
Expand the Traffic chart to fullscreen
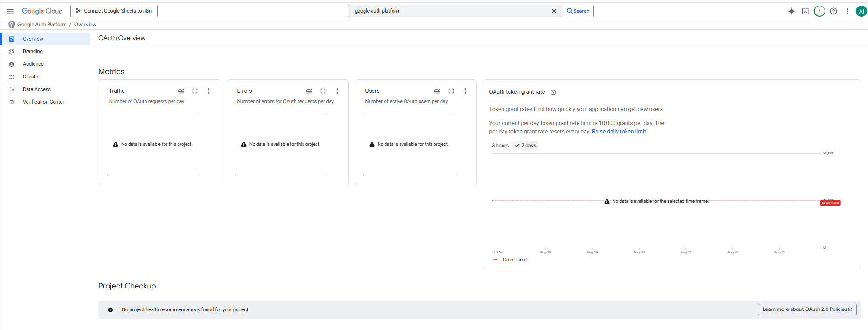point(195,91)
